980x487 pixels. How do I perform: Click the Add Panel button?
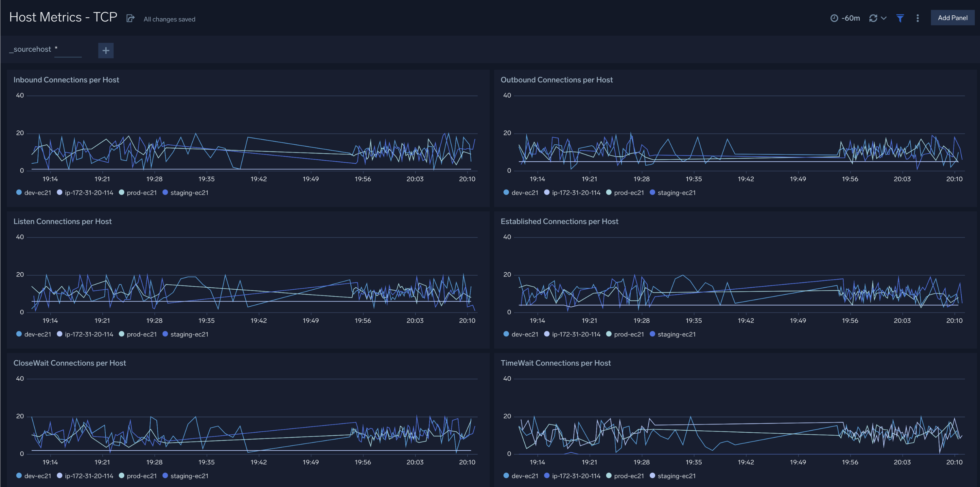click(952, 18)
